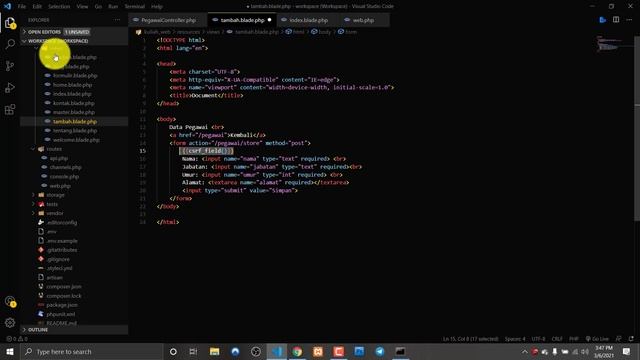Open the Accounts menu icon
The width and height of the screenshot is (640, 360).
10,302
